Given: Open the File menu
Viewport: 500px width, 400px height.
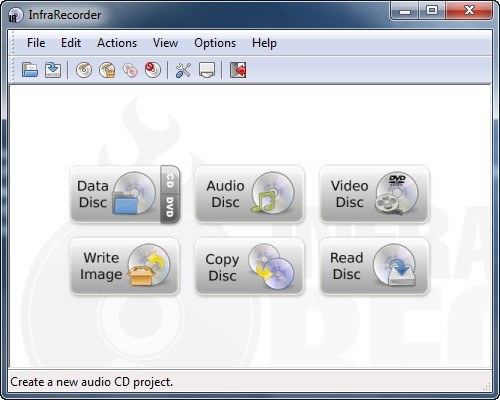Looking at the screenshot, I should click(x=36, y=43).
